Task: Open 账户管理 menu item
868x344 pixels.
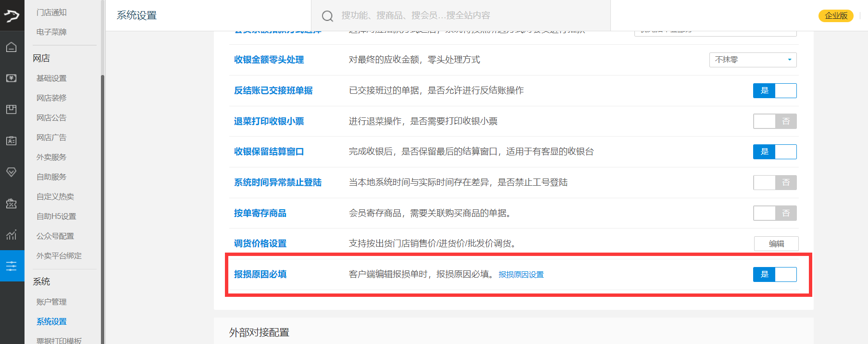Action: tap(51, 302)
